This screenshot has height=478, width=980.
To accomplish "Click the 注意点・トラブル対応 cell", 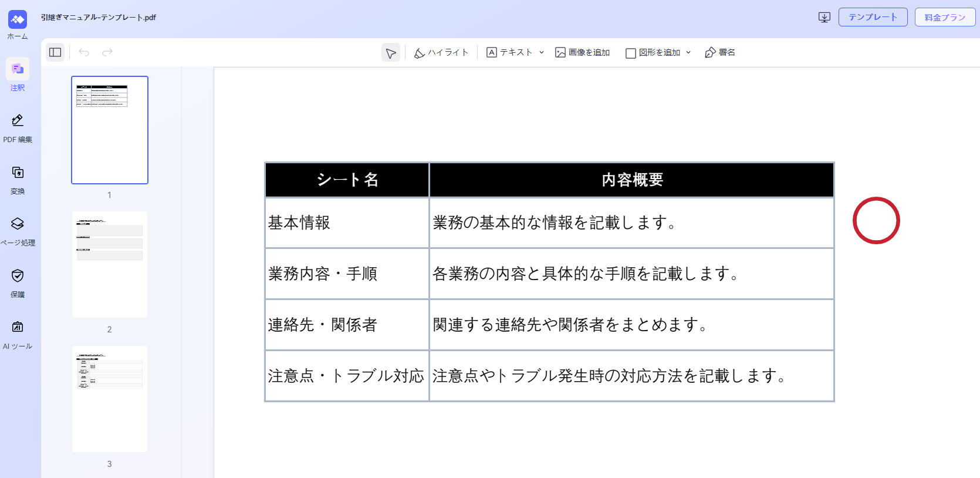I will click(x=347, y=376).
